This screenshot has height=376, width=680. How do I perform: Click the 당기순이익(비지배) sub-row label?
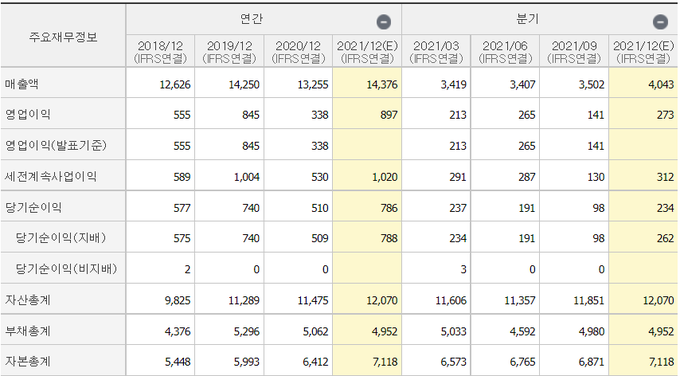point(66,269)
